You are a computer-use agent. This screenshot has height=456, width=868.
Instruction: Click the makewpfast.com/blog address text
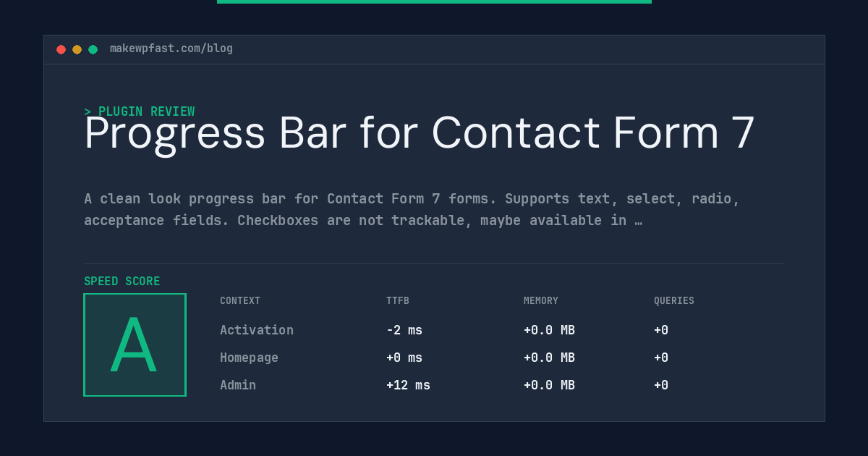pyautogui.click(x=171, y=48)
